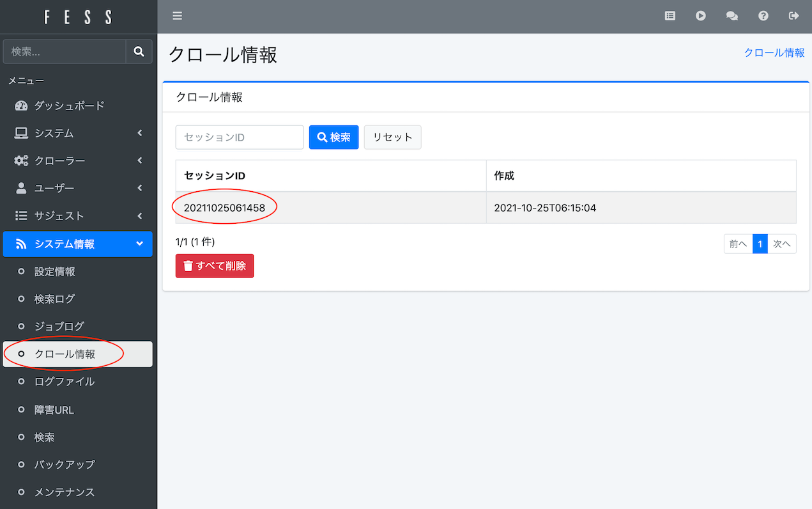This screenshot has height=509, width=812.
Task: Open session 20211025061458 row
Action: pos(224,208)
